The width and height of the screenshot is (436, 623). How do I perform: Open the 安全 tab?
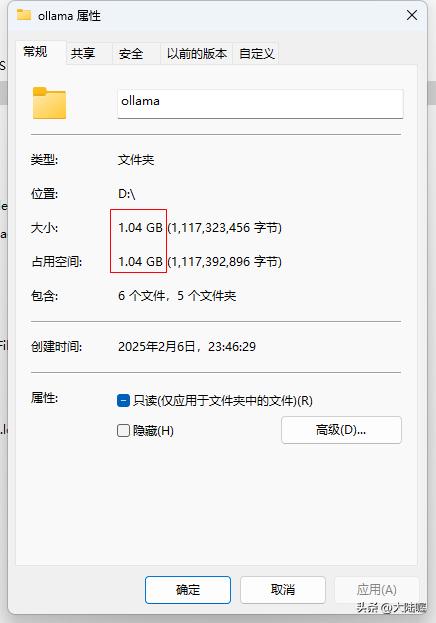131,53
